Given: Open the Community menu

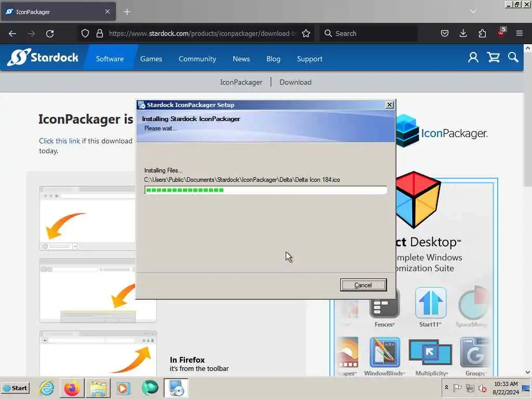Looking at the screenshot, I should (x=197, y=59).
